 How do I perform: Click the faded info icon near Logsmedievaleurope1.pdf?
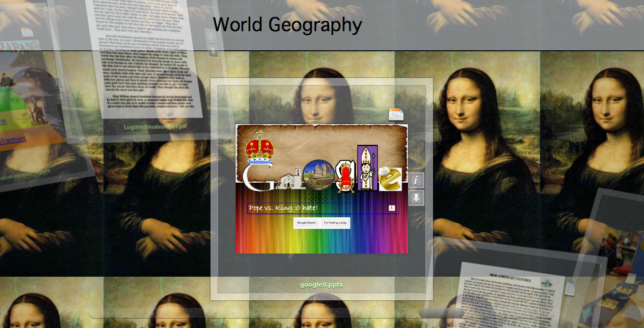[210, 36]
